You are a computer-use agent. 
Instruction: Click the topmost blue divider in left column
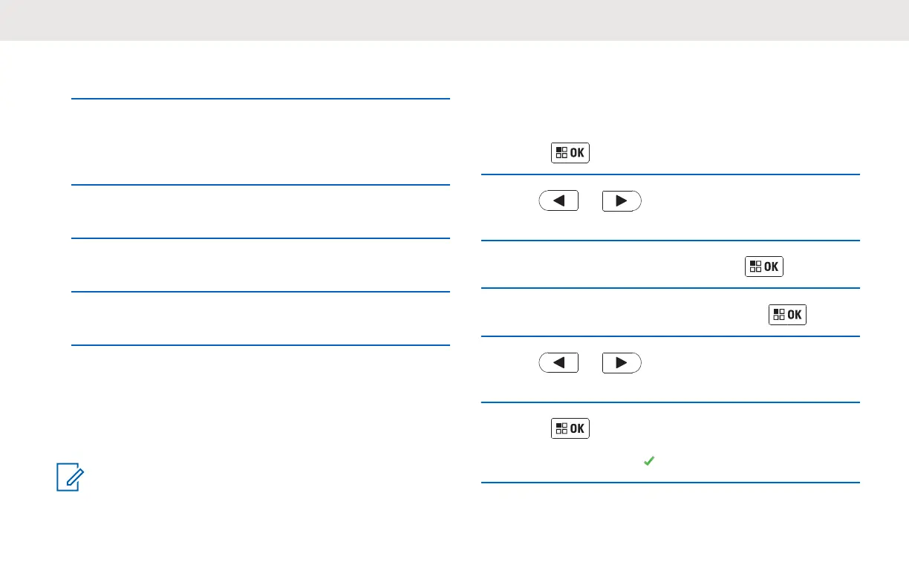click(x=261, y=98)
